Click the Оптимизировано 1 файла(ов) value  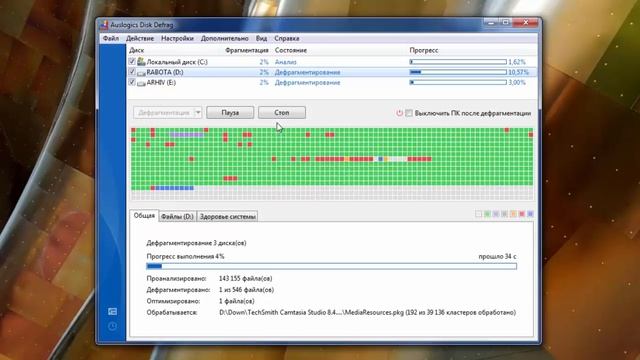click(x=236, y=301)
